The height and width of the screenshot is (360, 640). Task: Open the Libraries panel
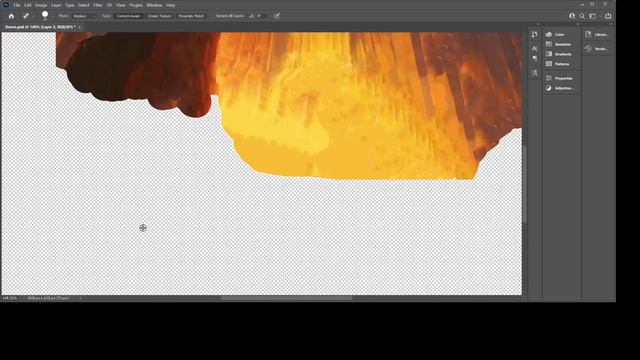click(598, 35)
